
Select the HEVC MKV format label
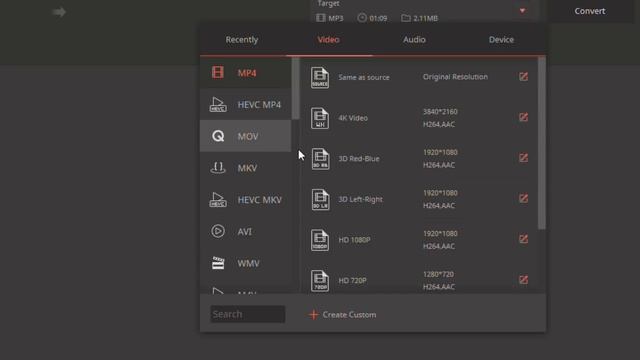click(260, 200)
